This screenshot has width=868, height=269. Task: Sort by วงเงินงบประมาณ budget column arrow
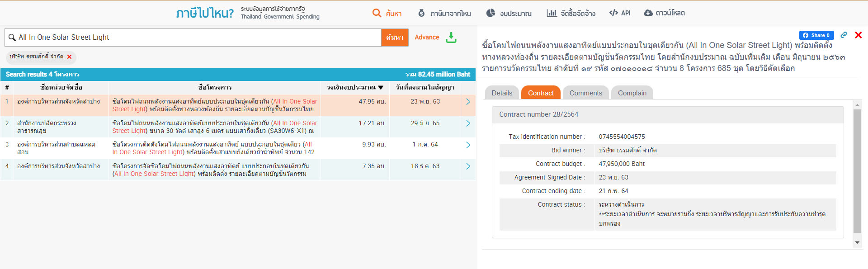click(381, 88)
